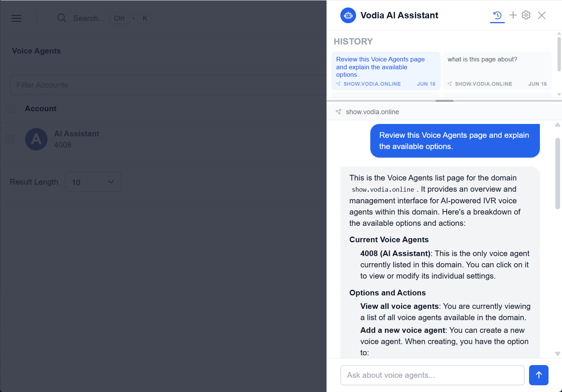This screenshot has height=392, width=562.
Task: Click the Filter Accounts field
Action: [168, 85]
